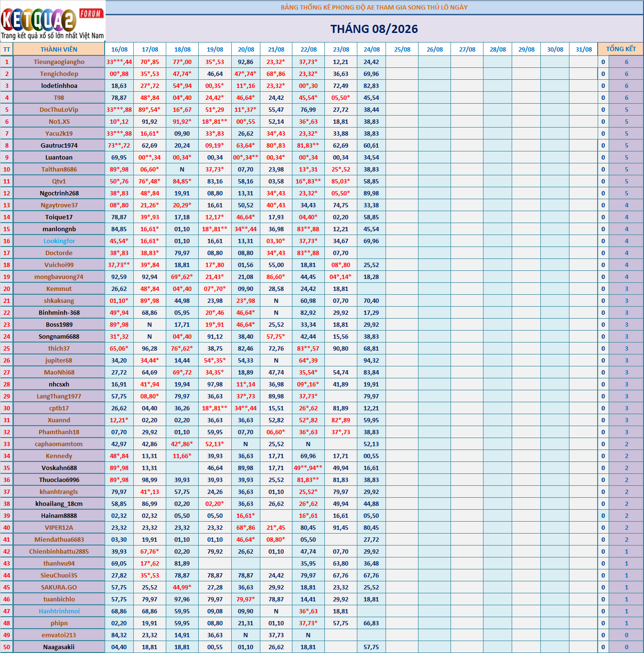Screen dimensions: 644x653
Task: Select the 31/08 date column header
Action: coord(584,50)
